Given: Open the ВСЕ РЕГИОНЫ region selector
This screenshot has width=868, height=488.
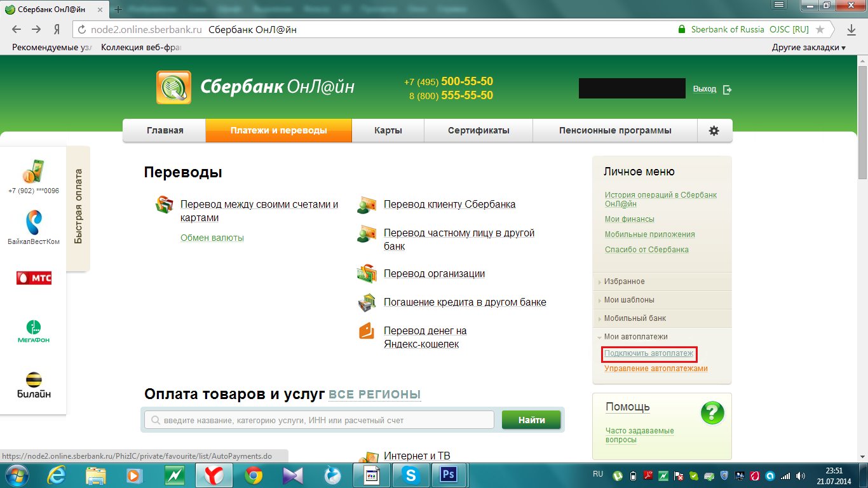Looking at the screenshot, I should point(374,395).
